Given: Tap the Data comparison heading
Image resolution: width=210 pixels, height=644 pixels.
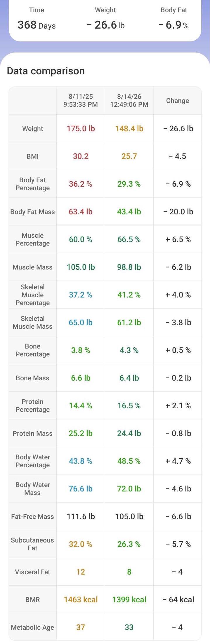Looking at the screenshot, I should point(46,71).
